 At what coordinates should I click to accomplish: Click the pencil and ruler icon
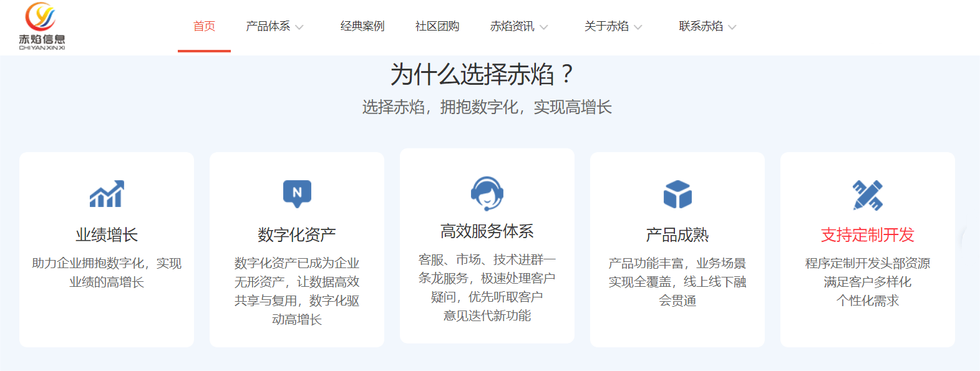[x=868, y=195]
